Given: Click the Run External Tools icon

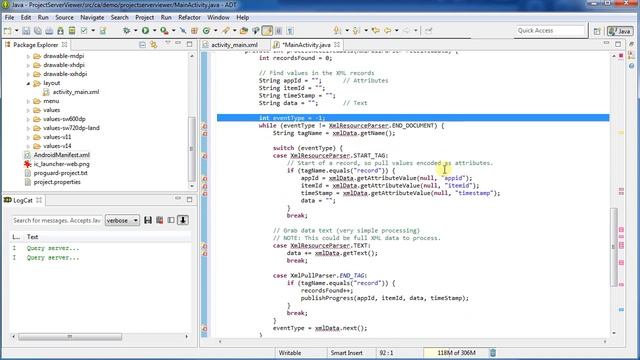Looking at the screenshot, I should [x=164, y=31].
